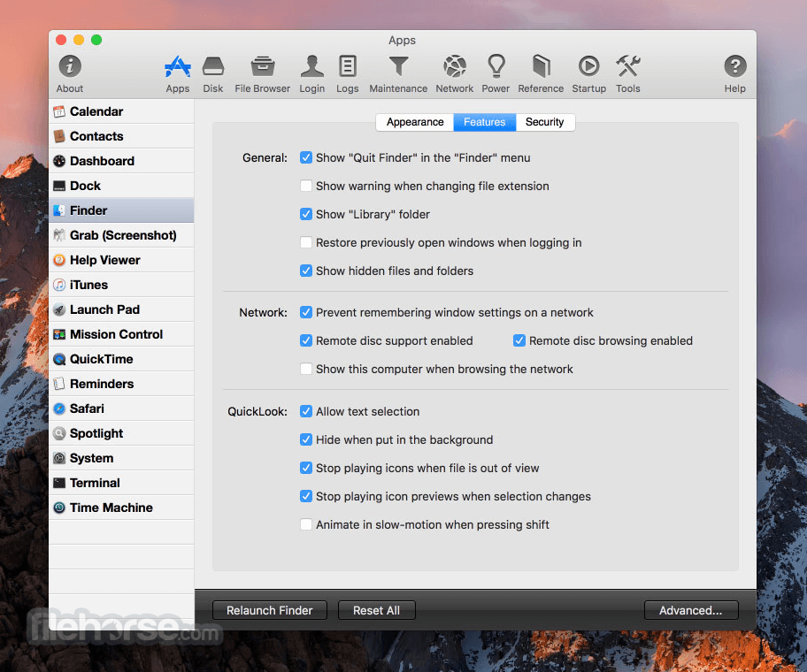
Task: Uncheck Stop playing icon previews when selection changes
Action: coord(305,496)
